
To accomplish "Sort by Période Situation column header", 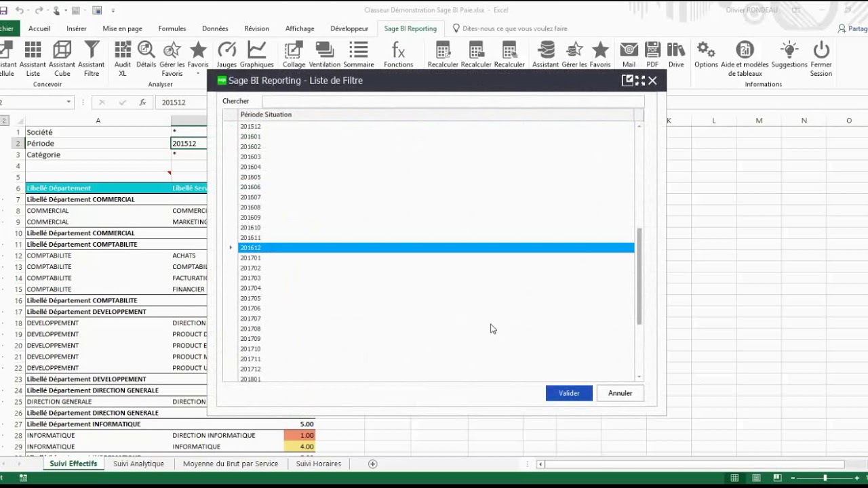I will tap(436, 115).
